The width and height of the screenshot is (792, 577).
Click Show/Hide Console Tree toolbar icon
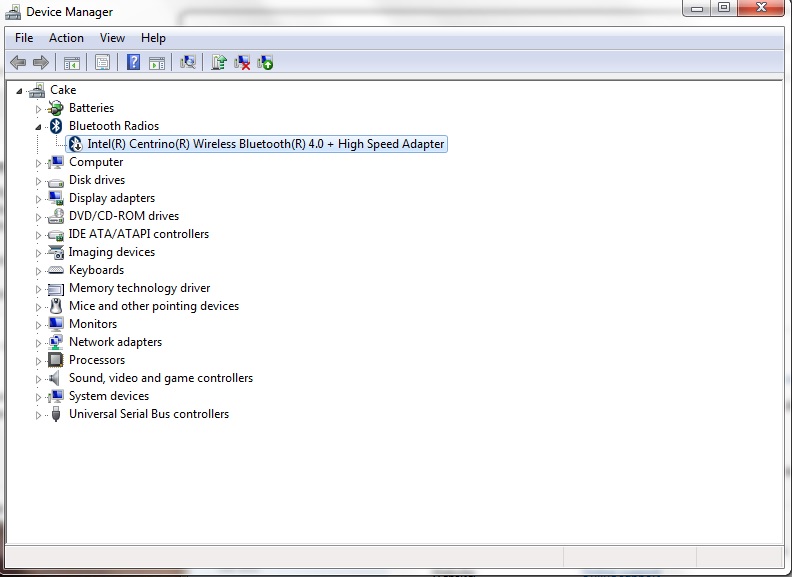point(72,63)
